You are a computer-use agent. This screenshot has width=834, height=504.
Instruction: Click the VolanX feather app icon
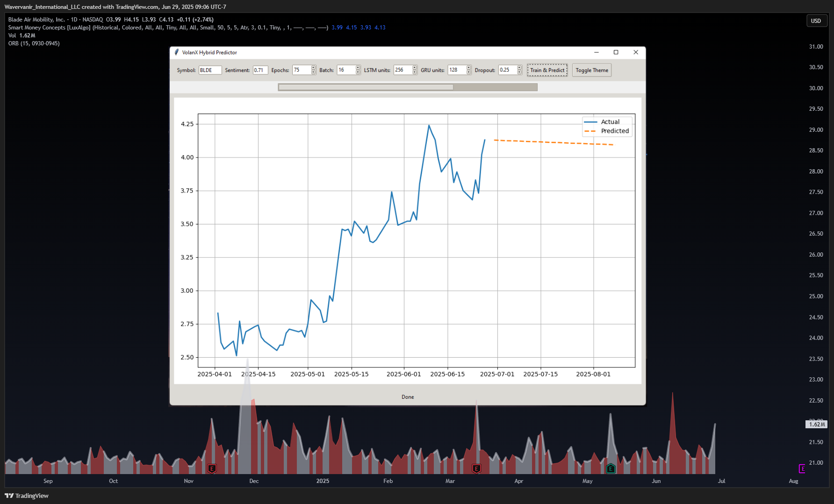click(x=176, y=52)
